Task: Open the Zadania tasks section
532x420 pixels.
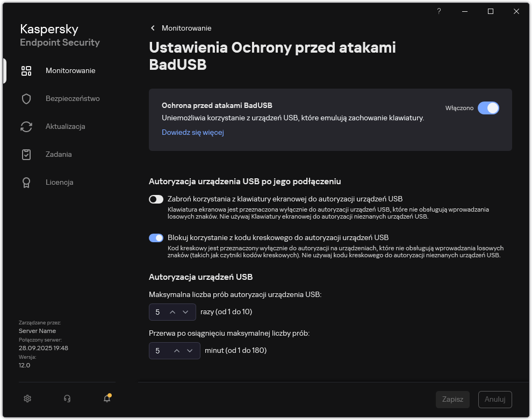Action: point(26,154)
